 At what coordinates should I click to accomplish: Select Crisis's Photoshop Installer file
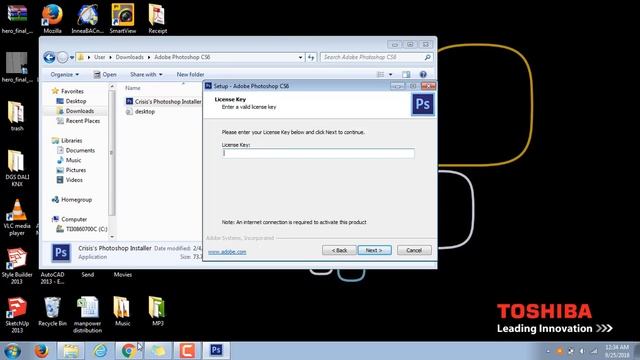(x=164, y=101)
